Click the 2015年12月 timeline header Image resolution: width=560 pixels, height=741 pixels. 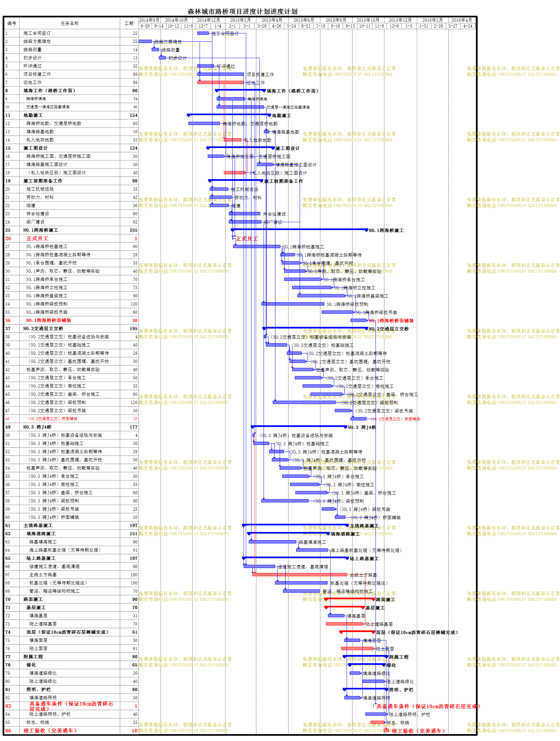pyautogui.click(x=400, y=20)
